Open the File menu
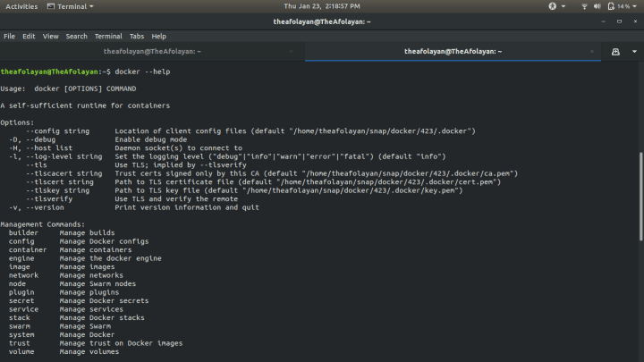Screen dimensions: 644x362 click(x=9, y=37)
